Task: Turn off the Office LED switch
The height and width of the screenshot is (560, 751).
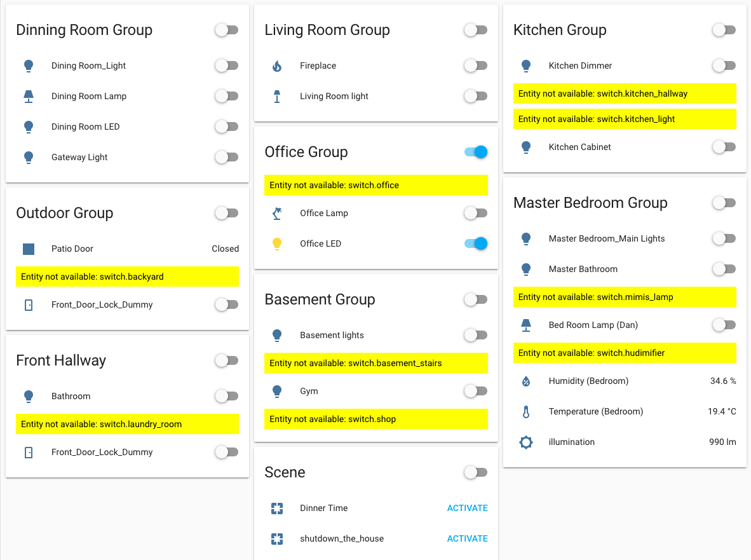Action: point(475,243)
